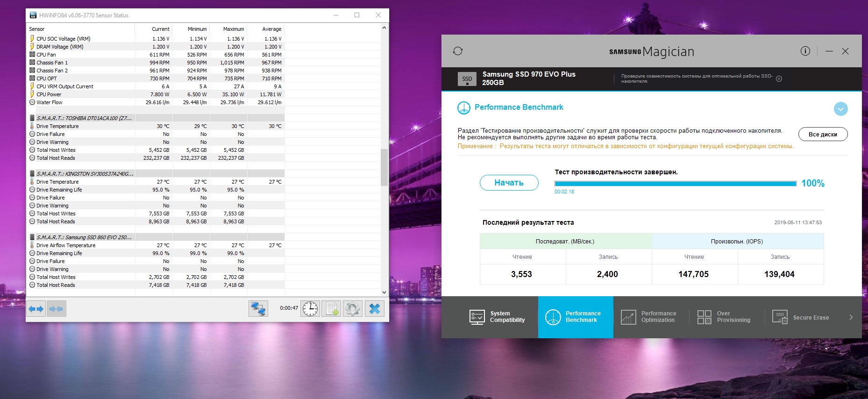The image size is (868, 399).
Task: Click the refresh icon in Samsung Magician
Action: pyautogui.click(x=458, y=51)
